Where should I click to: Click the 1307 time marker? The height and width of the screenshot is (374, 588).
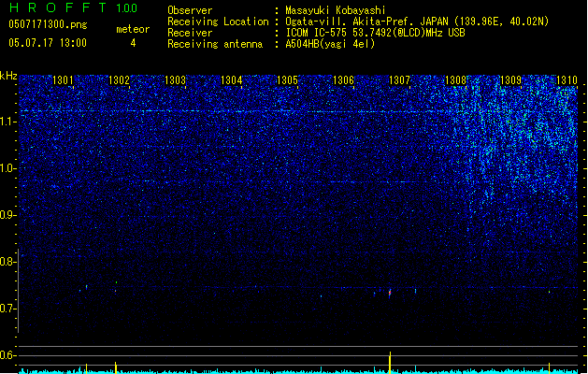point(400,80)
